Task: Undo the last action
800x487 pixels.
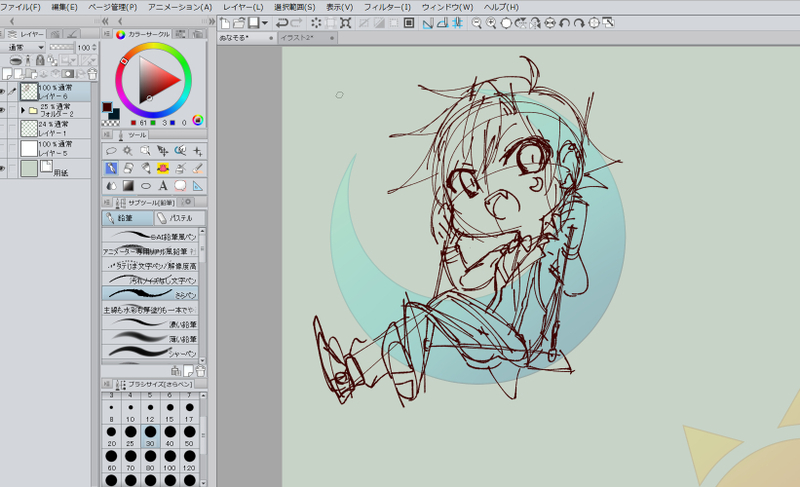Action: coord(282,23)
